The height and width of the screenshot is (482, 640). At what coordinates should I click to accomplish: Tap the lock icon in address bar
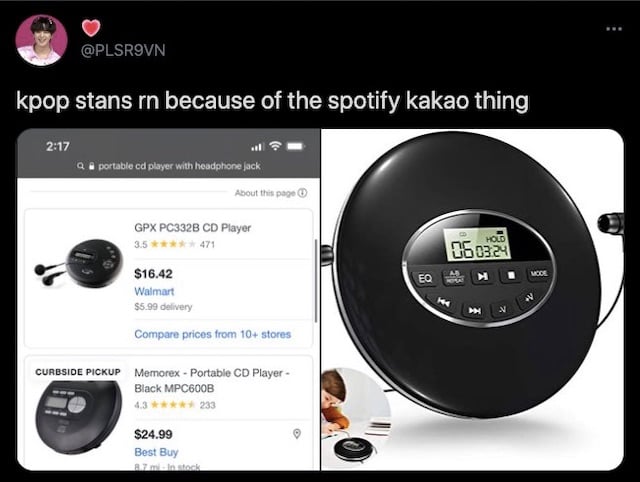(x=92, y=166)
